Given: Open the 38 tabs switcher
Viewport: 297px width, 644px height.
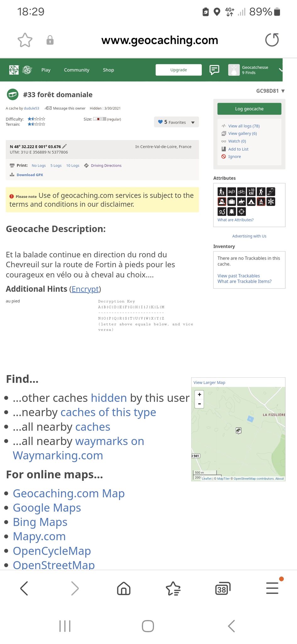Looking at the screenshot, I should 223,589.
